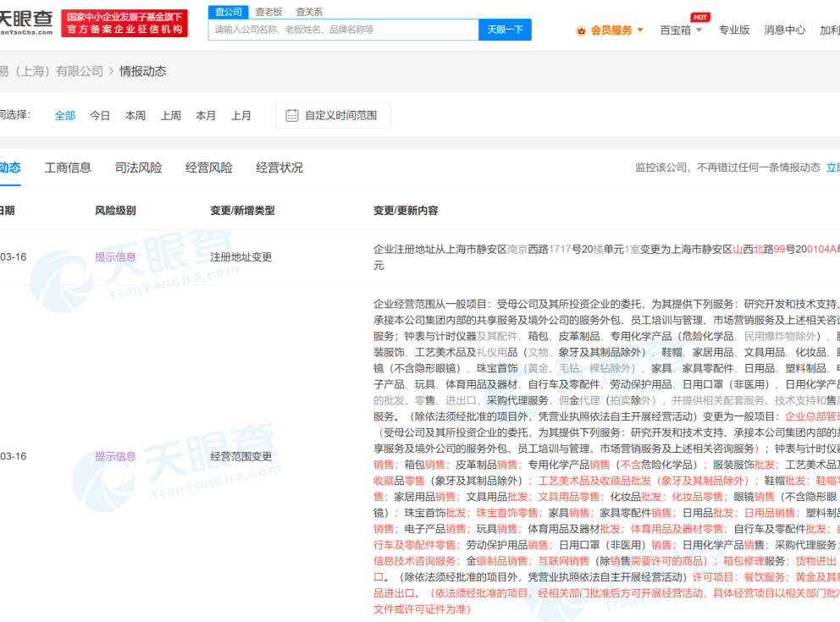Expand the 会员服务 dropdown
This screenshot has height=622, width=840.
616,30
